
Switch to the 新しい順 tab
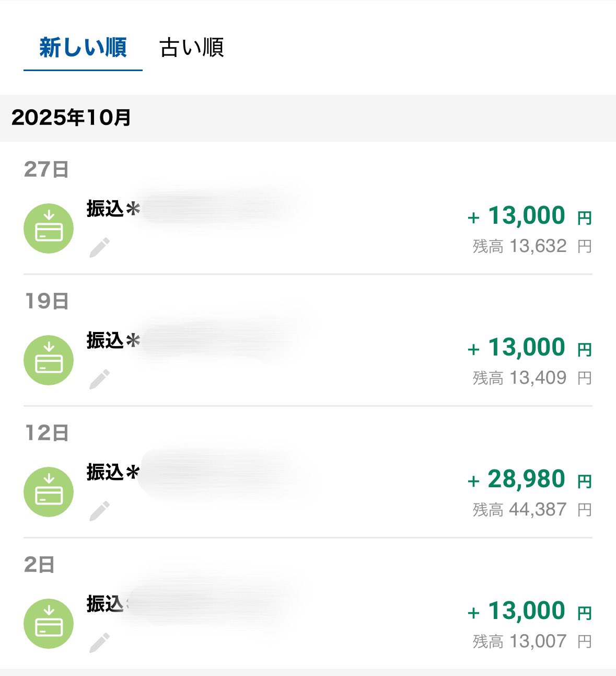pyautogui.click(x=83, y=48)
